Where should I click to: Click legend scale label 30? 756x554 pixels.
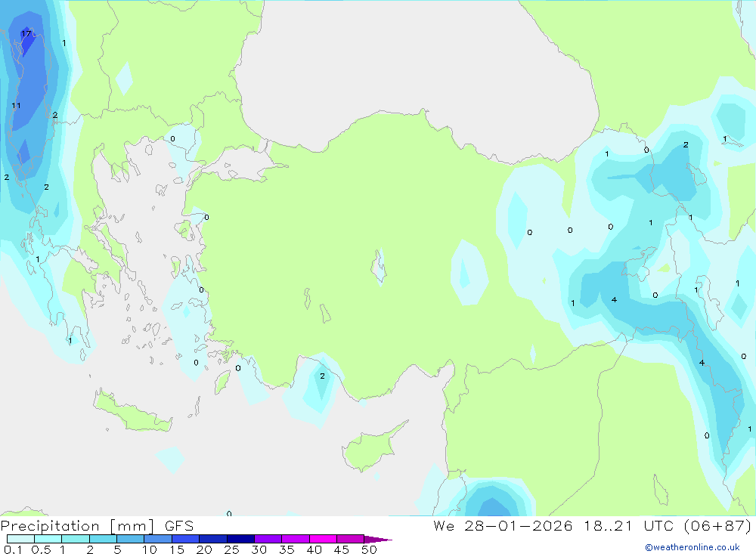(x=259, y=549)
